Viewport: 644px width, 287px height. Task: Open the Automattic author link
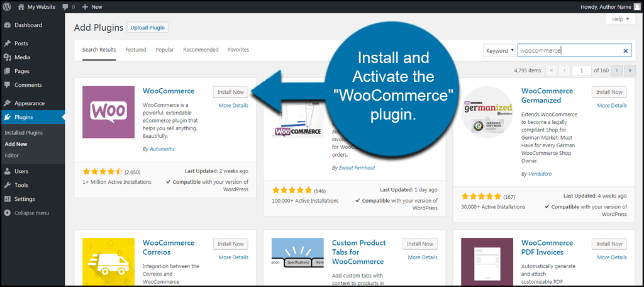click(x=162, y=149)
